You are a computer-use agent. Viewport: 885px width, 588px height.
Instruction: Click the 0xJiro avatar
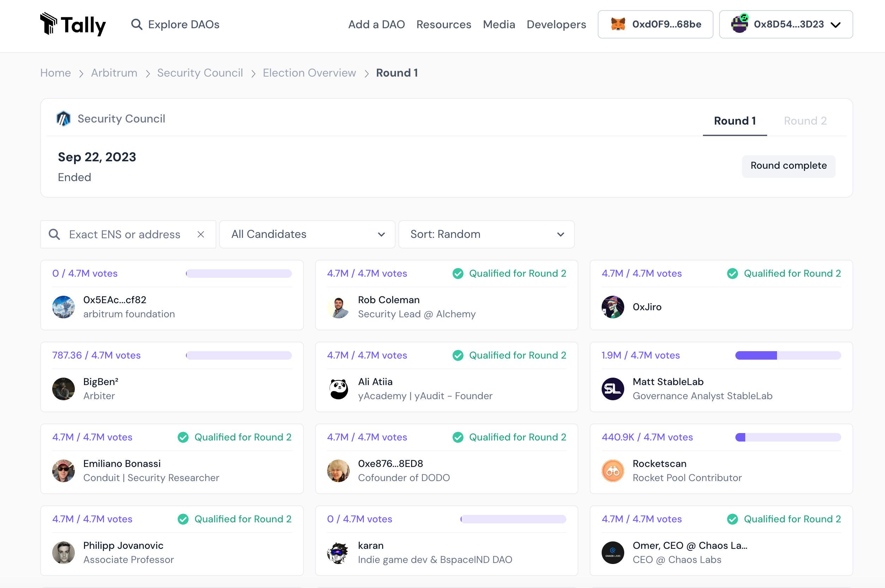coord(613,307)
